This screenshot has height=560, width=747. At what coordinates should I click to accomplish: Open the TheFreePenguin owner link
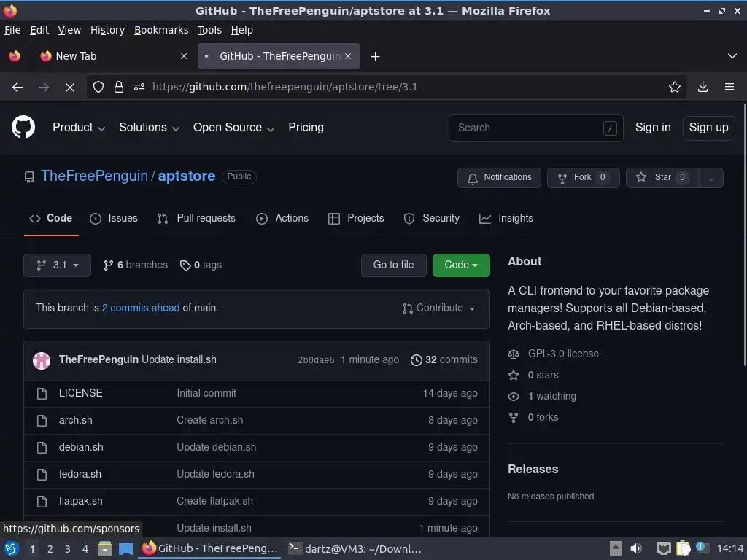(94, 176)
